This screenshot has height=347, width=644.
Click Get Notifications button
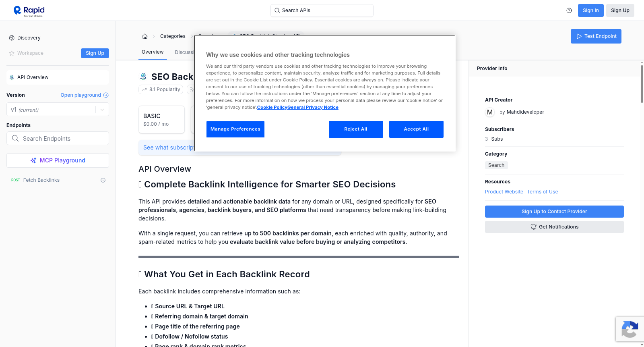click(x=554, y=227)
